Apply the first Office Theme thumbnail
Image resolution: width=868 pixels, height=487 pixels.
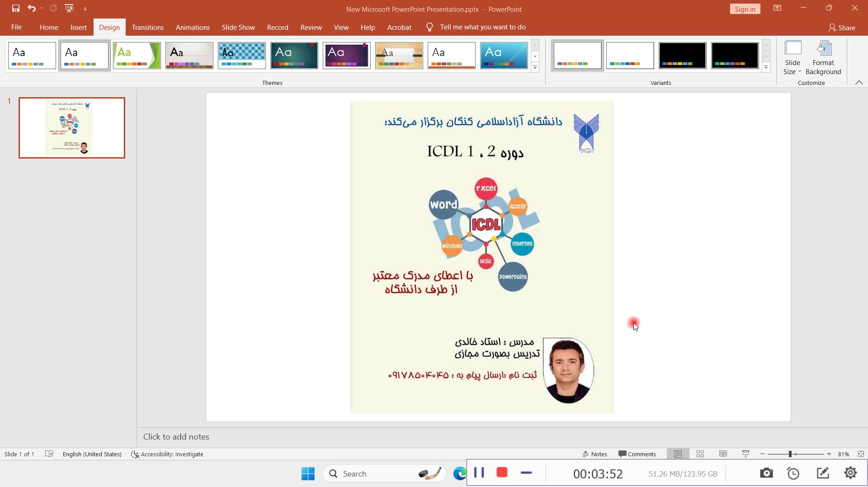(32, 56)
